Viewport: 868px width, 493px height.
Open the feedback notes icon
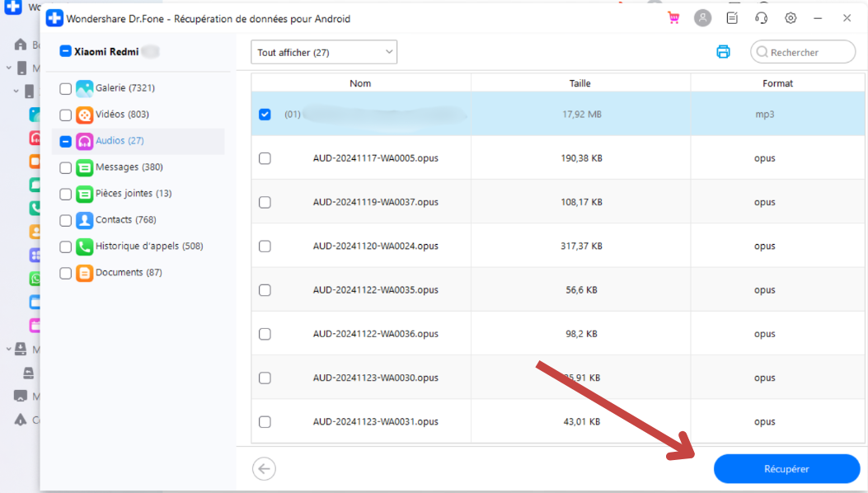(x=732, y=18)
